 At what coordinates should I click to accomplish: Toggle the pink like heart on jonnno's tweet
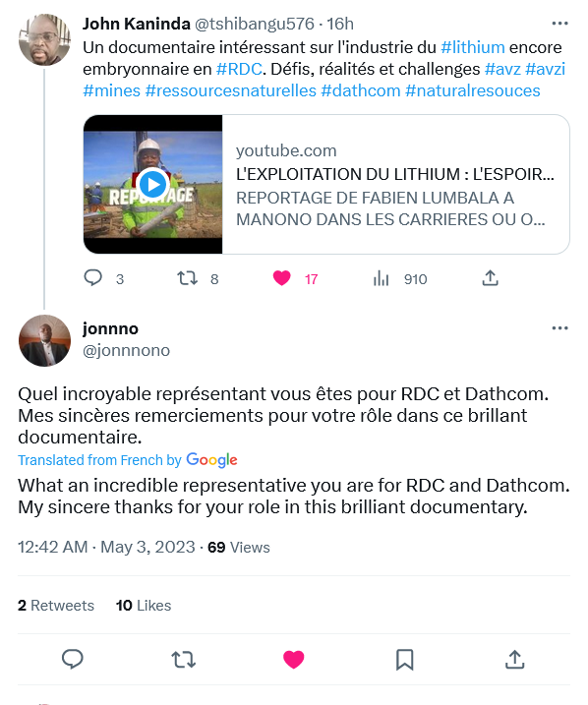tap(294, 660)
